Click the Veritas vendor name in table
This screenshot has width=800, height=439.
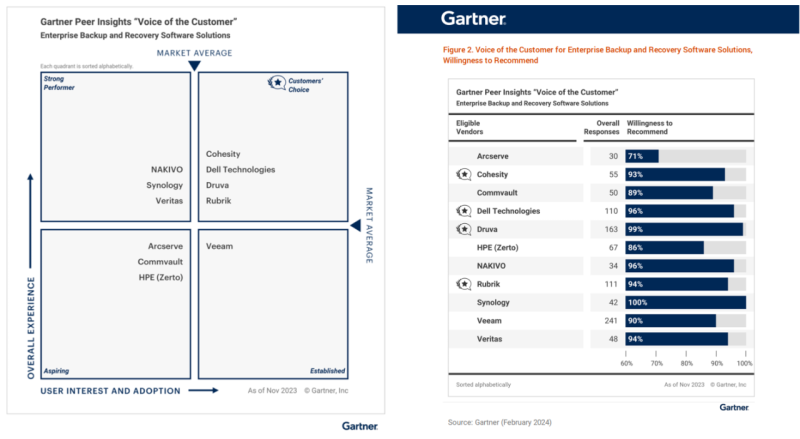489,339
